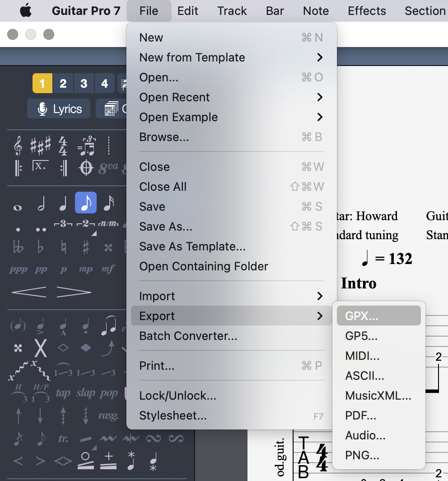Add a decrescendo hairpin
The image size is (448, 481).
pyautogui.click(x=74, y=292)
